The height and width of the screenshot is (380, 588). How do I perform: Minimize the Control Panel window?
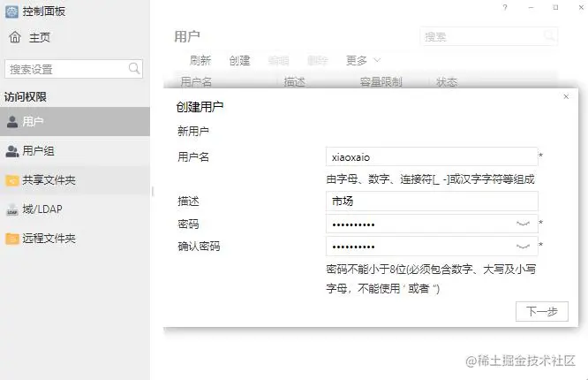(x=531, y=7)
